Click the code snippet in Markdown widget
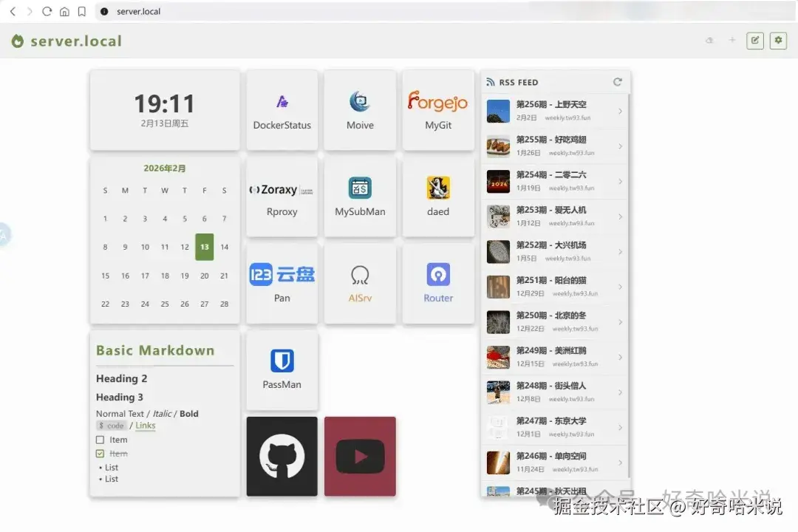Image resolution: width=798 pixels, height=532 pixels. pos(111,426)
